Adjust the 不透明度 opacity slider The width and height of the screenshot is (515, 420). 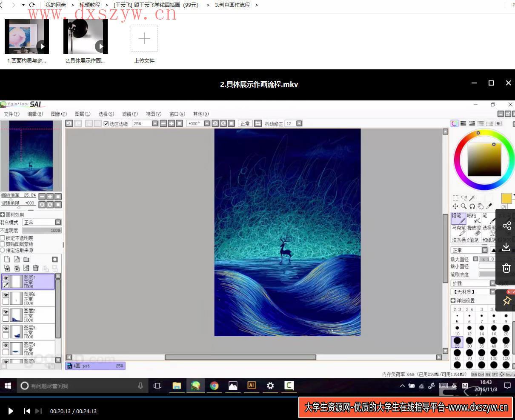pos(42,230)
